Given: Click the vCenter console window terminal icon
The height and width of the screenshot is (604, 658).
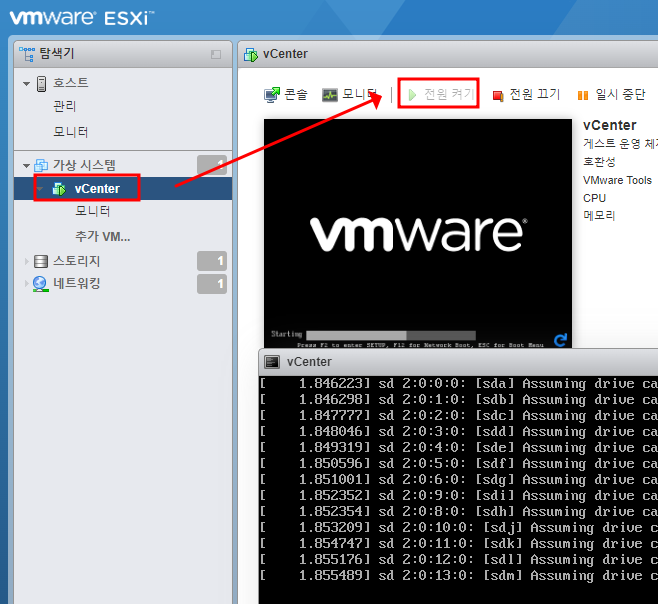Looking at the screenshot, I should point(272,362).
